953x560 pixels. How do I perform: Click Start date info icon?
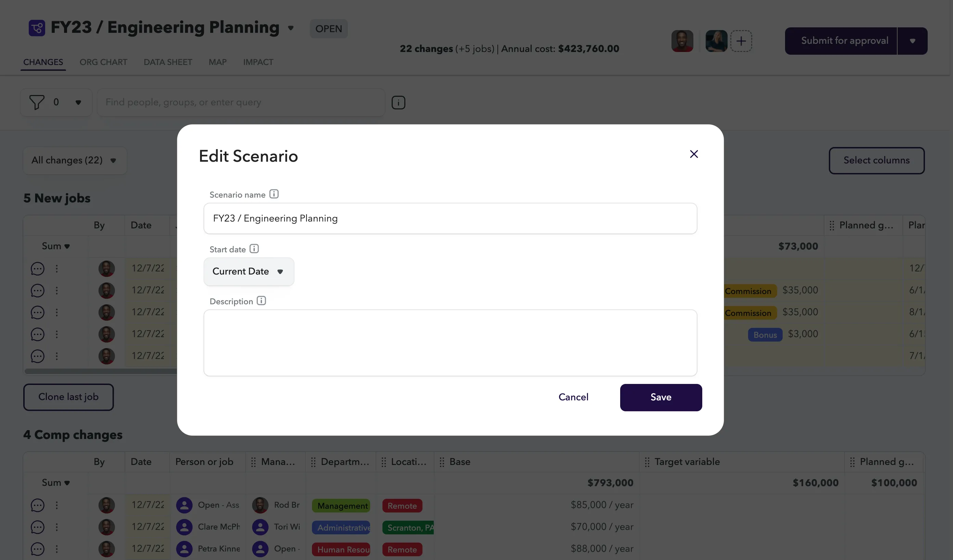click(x=254, y=249)
